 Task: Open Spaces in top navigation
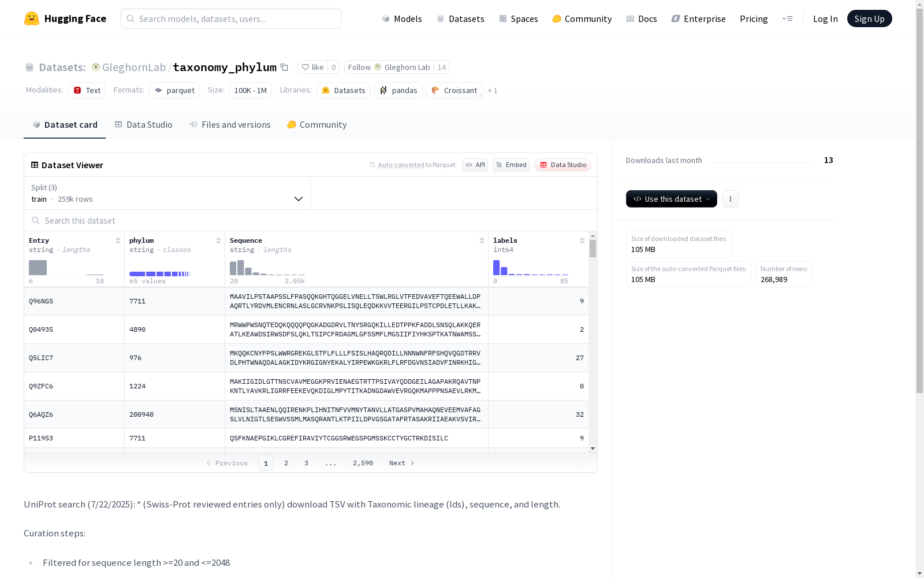[518, 18]
